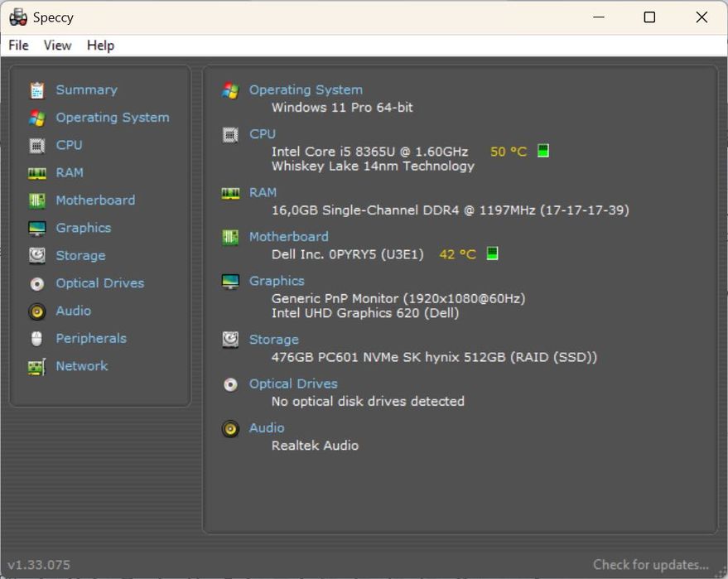The image size is (728, 579).
Task: Click the Motherboard icon in sidebar
Action: coord(37,201)
